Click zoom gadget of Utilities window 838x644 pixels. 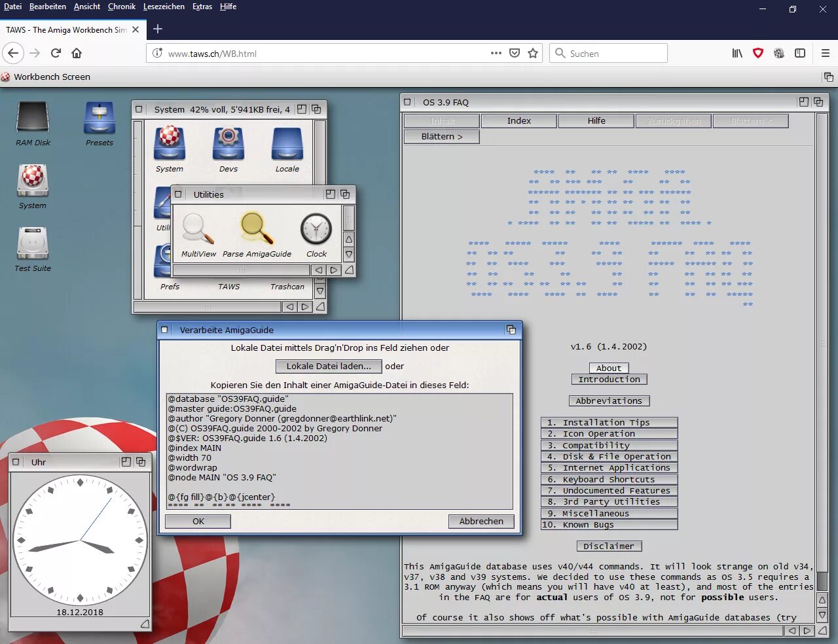[x=330, y=194]
